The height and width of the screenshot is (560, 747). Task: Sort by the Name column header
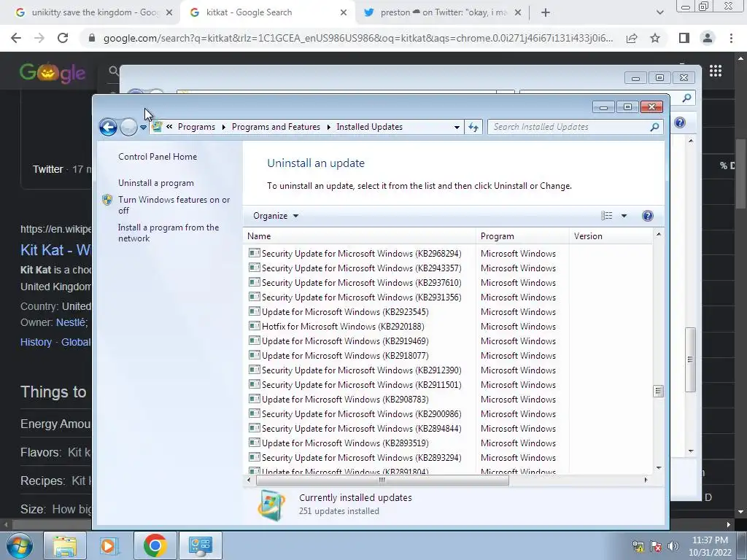click(x=360, y=236)
